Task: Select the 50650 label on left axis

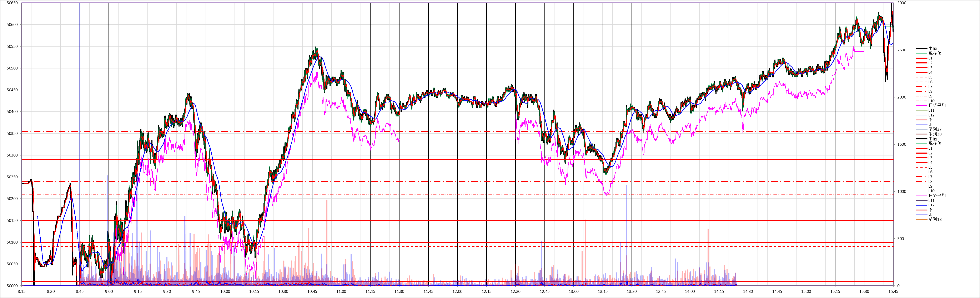Action: click(x=12, y=3)
